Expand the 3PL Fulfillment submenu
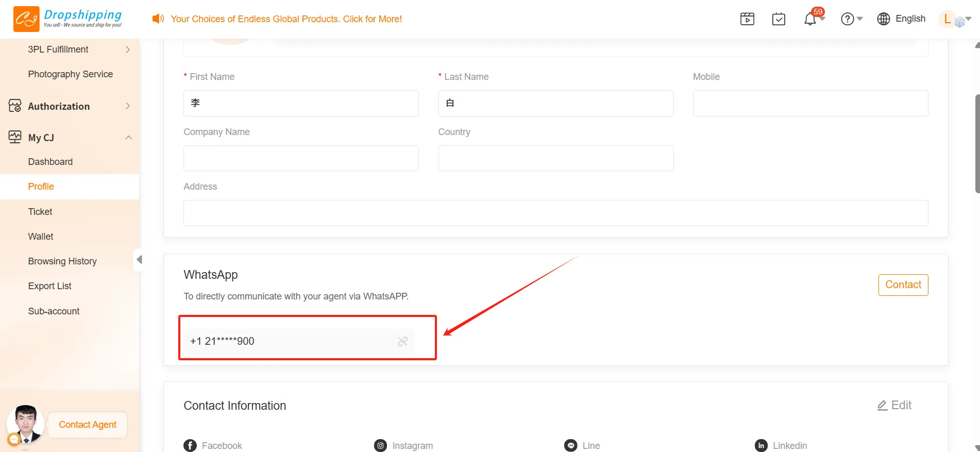This screenshot has height=452, width=980. click(128, 49)
